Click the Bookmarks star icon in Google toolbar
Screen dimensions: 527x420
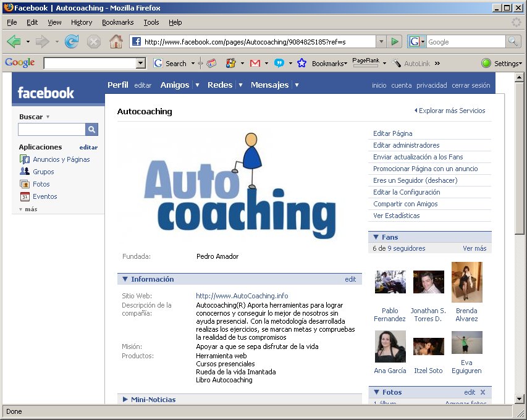click(302, 63)
